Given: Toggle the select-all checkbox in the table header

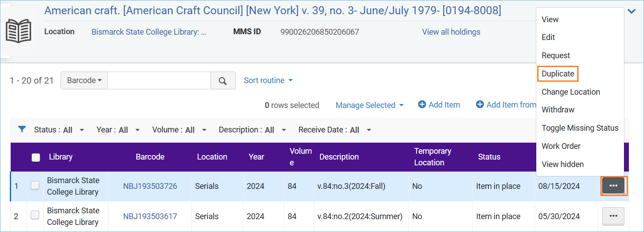Looking at the screenshot, I should click(36, 157).
